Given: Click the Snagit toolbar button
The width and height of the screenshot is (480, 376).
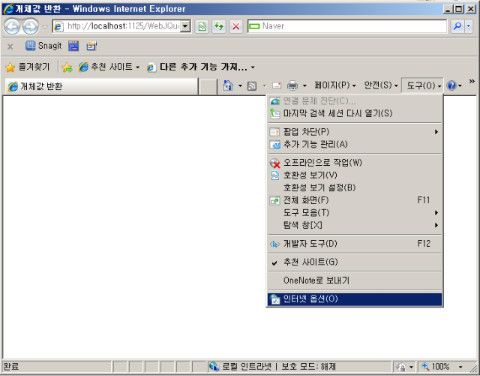Looking at the screenshot, I should [43, 46].
